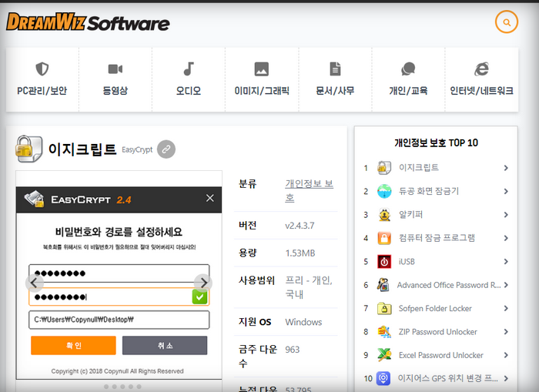The image size is (539, 392).
Task: Open the 이미지/그래픽 category
Action: 262,79
